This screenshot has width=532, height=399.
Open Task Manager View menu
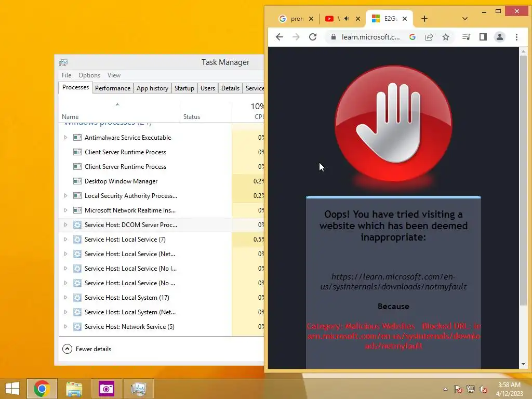[114, 75]
